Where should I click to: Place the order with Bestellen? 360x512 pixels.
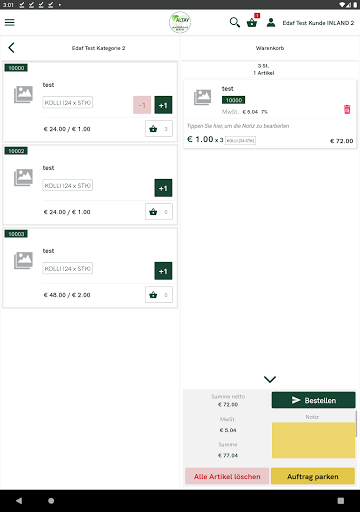[314, 400]
